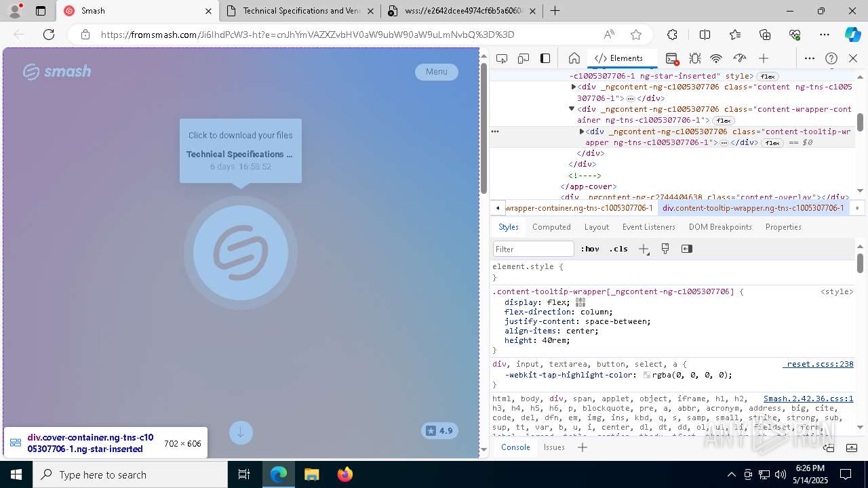Click the down arrow scroll button
Viewport: 868px width, 488px height.
pyautogui.click(x=241, y=432)
